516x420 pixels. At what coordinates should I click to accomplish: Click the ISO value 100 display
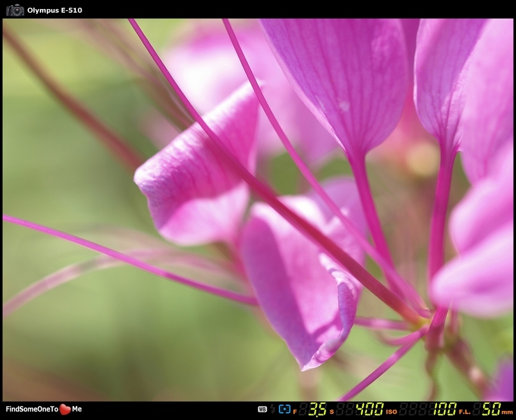[x=444, y=409]
